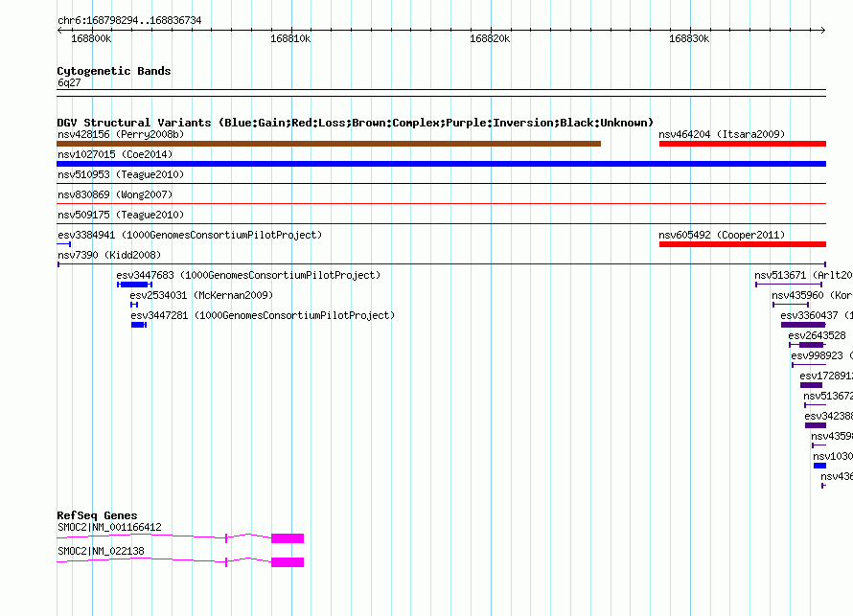Select the red nsv464204 loss bar

pyautogui.click(x=743, y=144)
